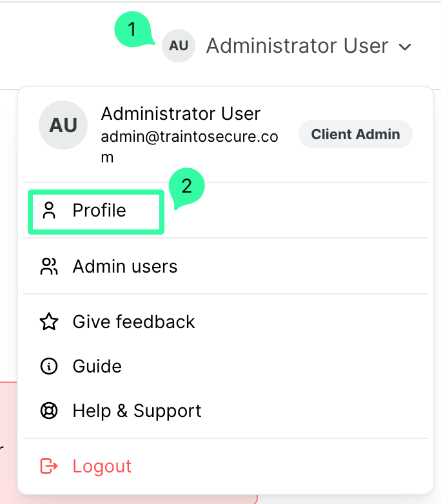Click the lifebuoy Help & Support icon
The width and height of the screenshot is (441, 504).
pos(49,411)
